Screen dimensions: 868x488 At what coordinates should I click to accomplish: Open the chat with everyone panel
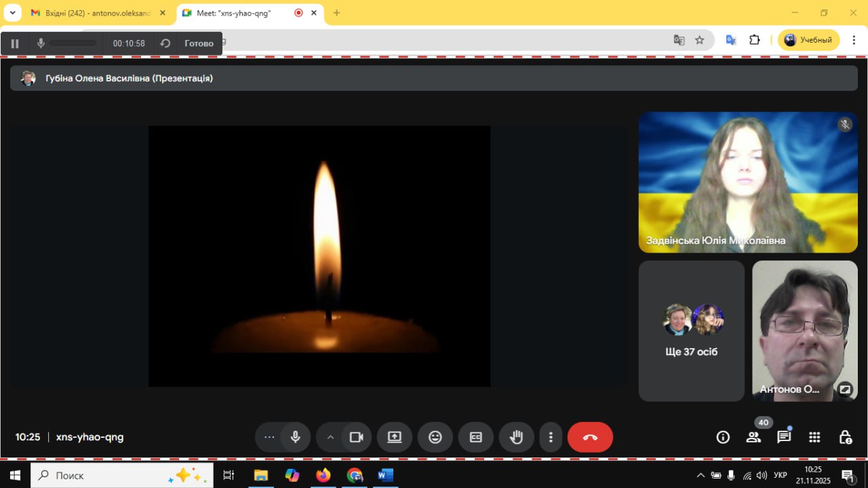784,437
